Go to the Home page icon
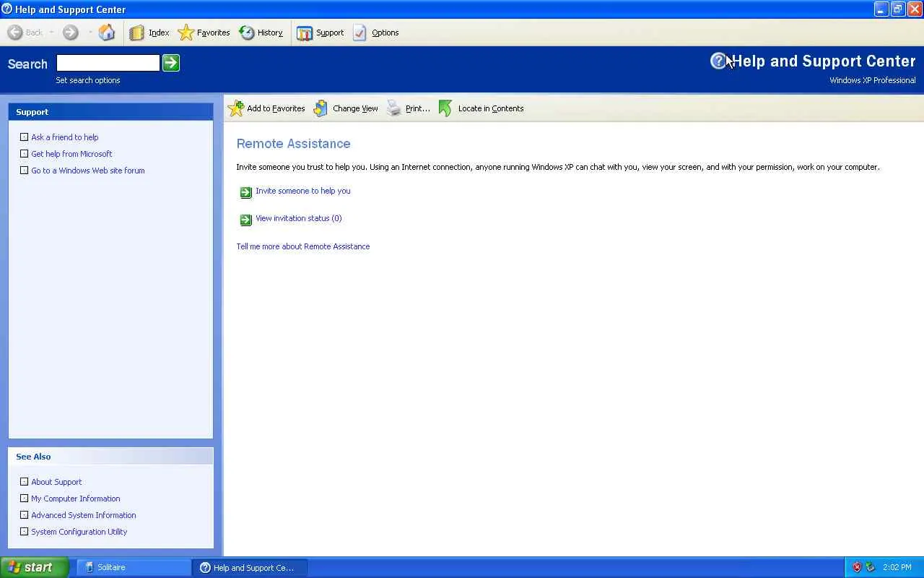This screenshot has width=924, height=578. click(x=107, y=33)
